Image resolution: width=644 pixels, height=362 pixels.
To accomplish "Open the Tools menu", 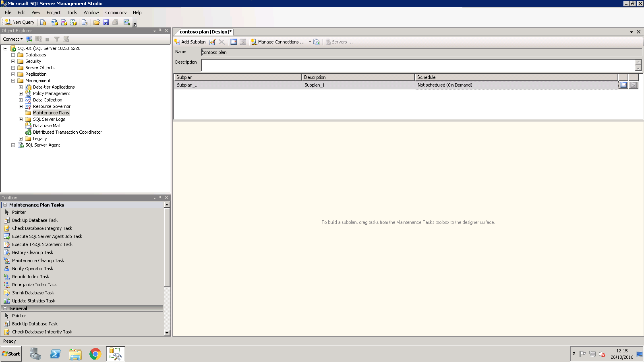I will pos(72,12).
